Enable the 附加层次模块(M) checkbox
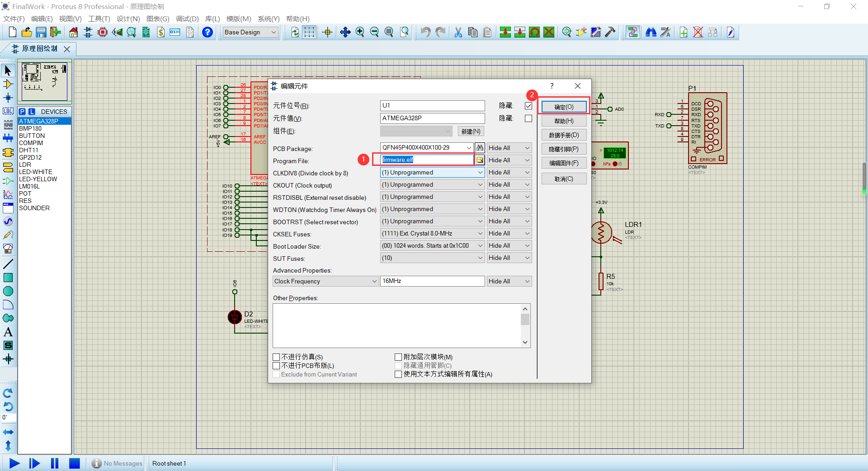Screen dimensions: 868x471 tap(398, 357)
